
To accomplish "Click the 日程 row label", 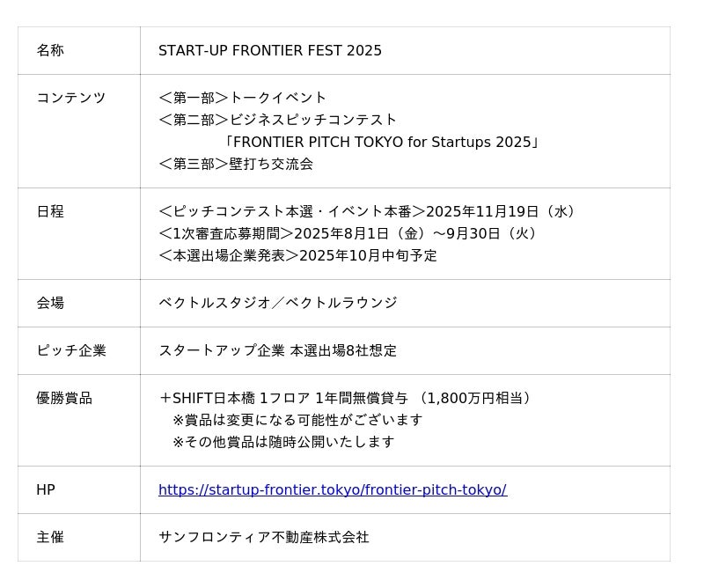I will pyautogui.click(x=50, y=211).
